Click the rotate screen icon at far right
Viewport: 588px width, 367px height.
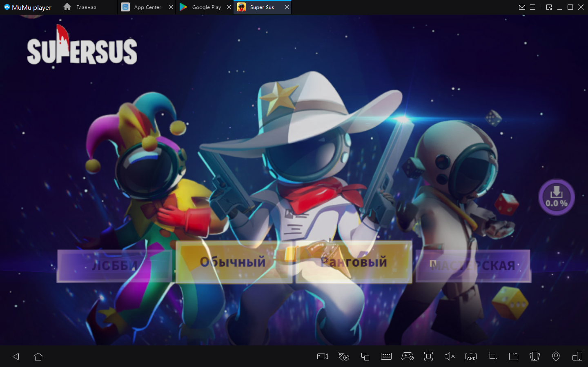(577, 356)
